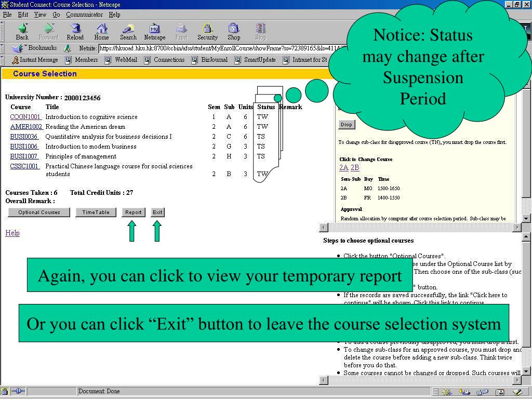Click the My Netscape toolbar icon
The height and width of the screenshot is (399, 532).
click(x=155, y=32)
